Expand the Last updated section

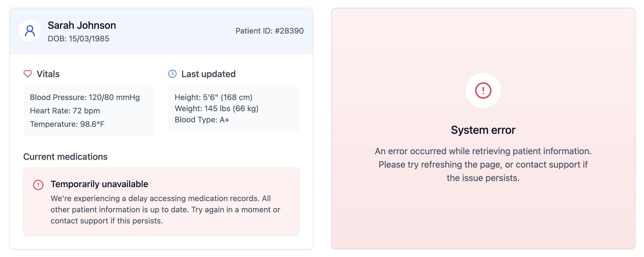(208, 74)
